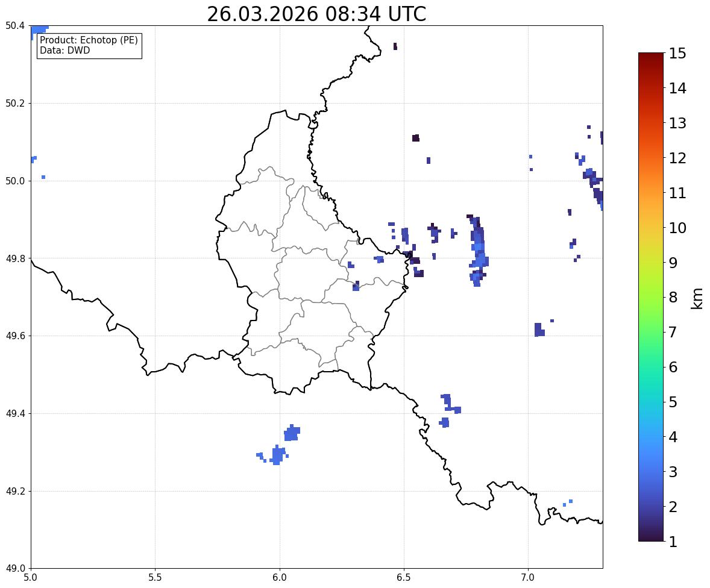Click the echo patch near 7.05°E, 49.6°N
Viewport: 710px width, 588px height.
539,330
